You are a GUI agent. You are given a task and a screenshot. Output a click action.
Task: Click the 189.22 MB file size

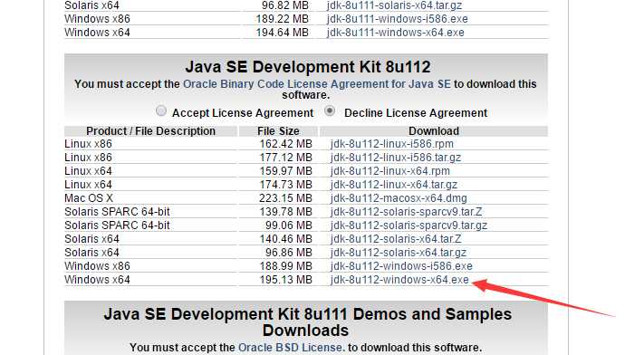pos(283,19)
